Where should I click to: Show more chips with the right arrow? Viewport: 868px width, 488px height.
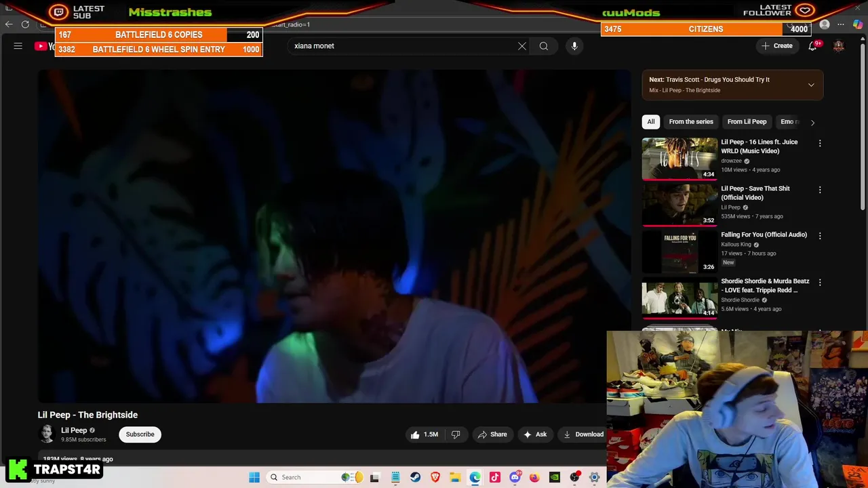point(812,122)
